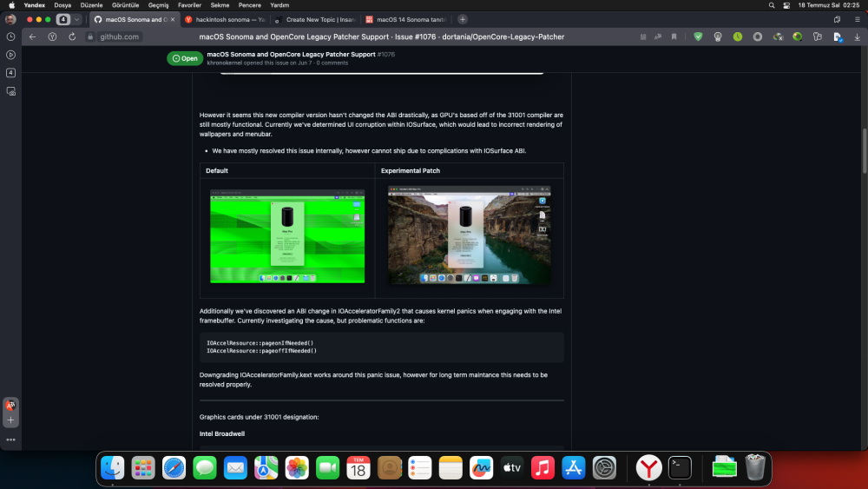The image size is (868, 489).
Task: Open sidebar more options (three dots)
Action: coord(10,439)
